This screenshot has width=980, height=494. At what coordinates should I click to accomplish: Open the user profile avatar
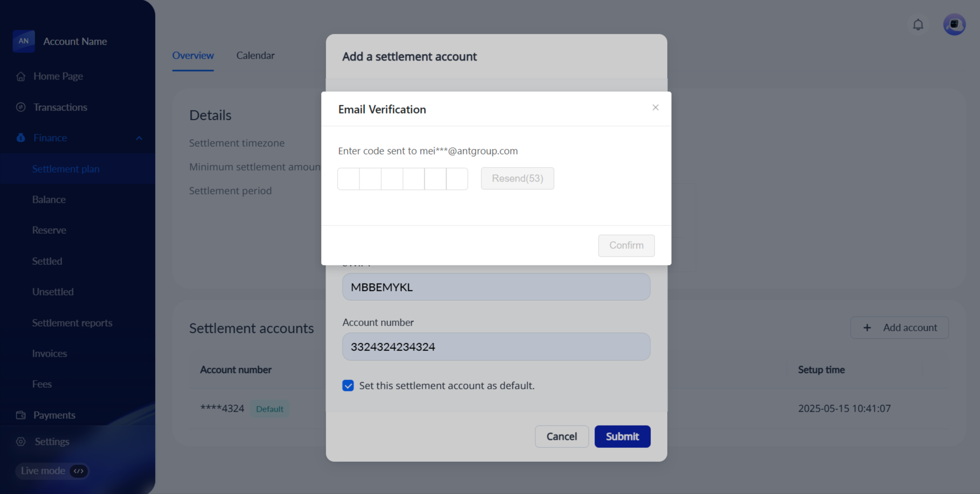(x=954, y=24)
